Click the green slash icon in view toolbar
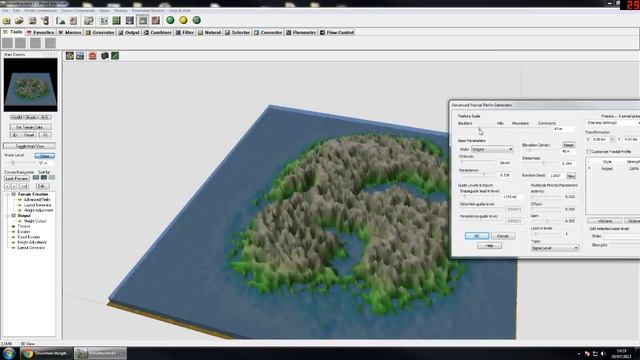Screen dimensions: 640x360 pyautogui.click(x=115, y=56)
